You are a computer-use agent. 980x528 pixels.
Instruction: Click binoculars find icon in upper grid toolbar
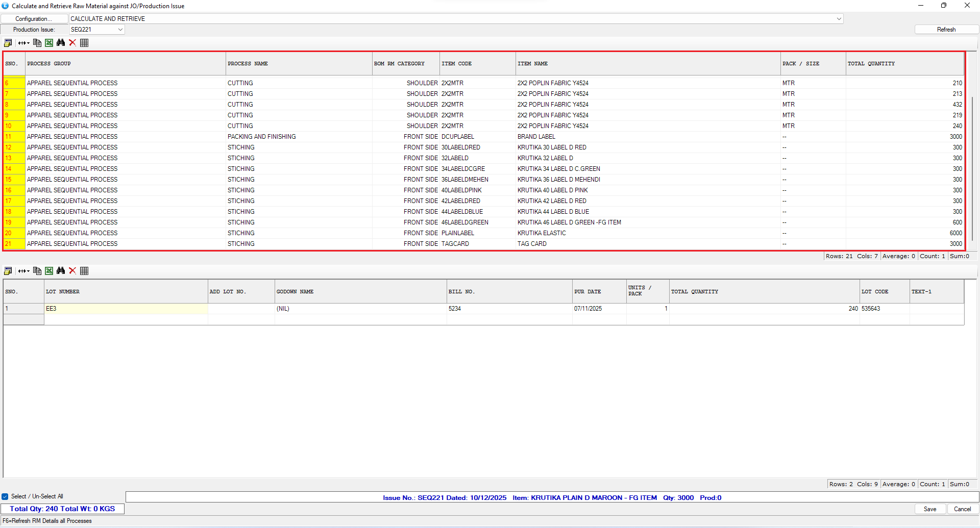point(61,43)
